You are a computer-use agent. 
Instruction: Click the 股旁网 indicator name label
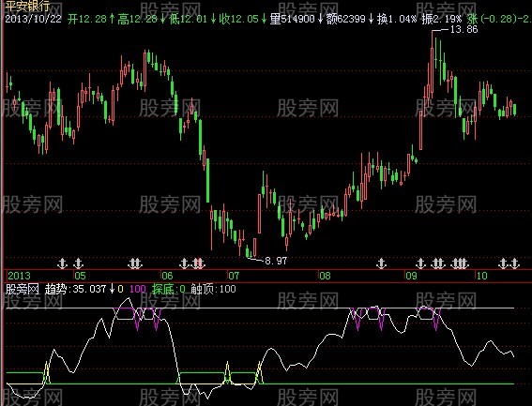pos(23,290)
